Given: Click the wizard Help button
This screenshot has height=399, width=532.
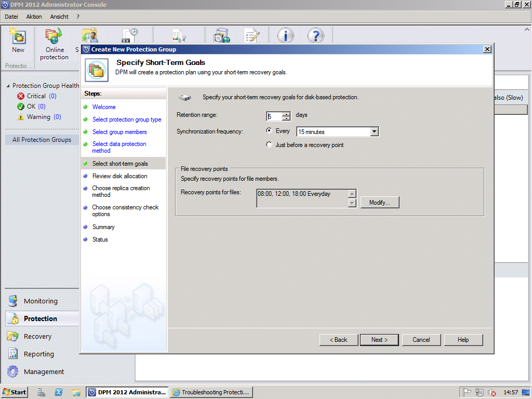Looking at the screenshot, I should pyautogui.click(x=463, y=340).
